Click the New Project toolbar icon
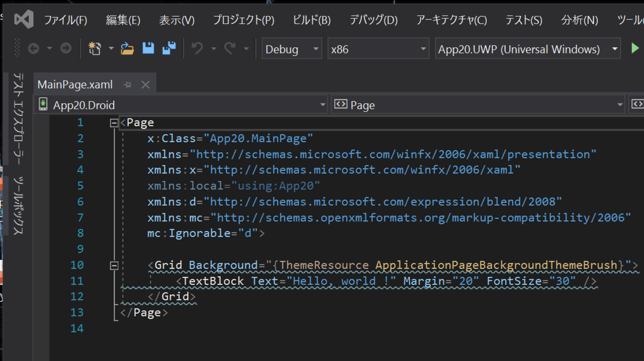The width and height of the screenshot is (644, 361). [x=94, y=49]
